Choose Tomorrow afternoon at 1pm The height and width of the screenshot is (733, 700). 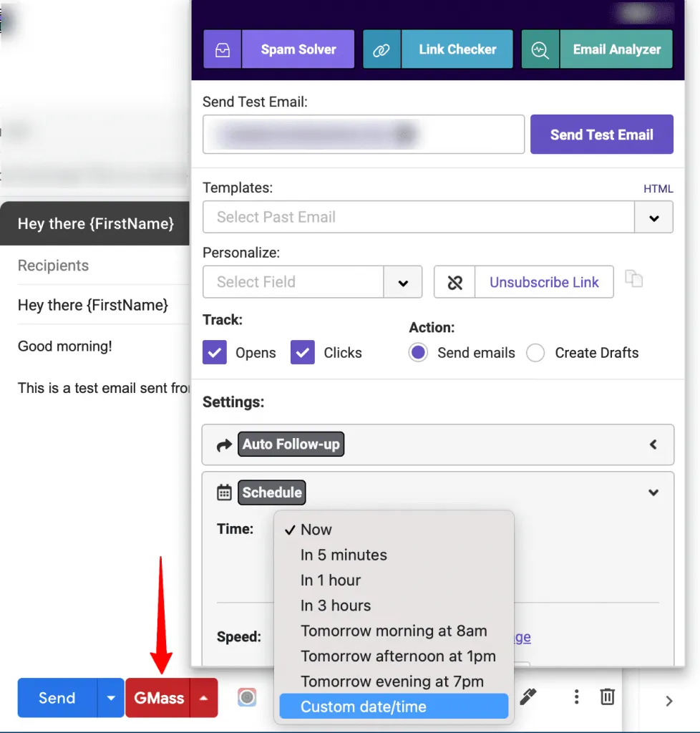(394, 656)
